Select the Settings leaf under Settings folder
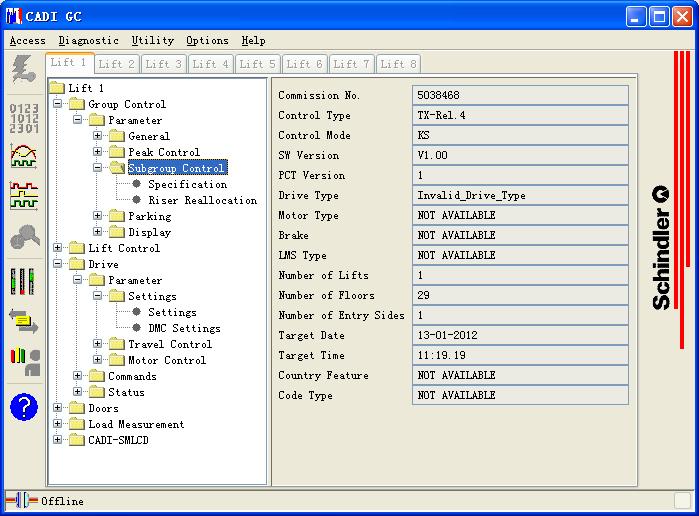 click(x=172, y=312)
